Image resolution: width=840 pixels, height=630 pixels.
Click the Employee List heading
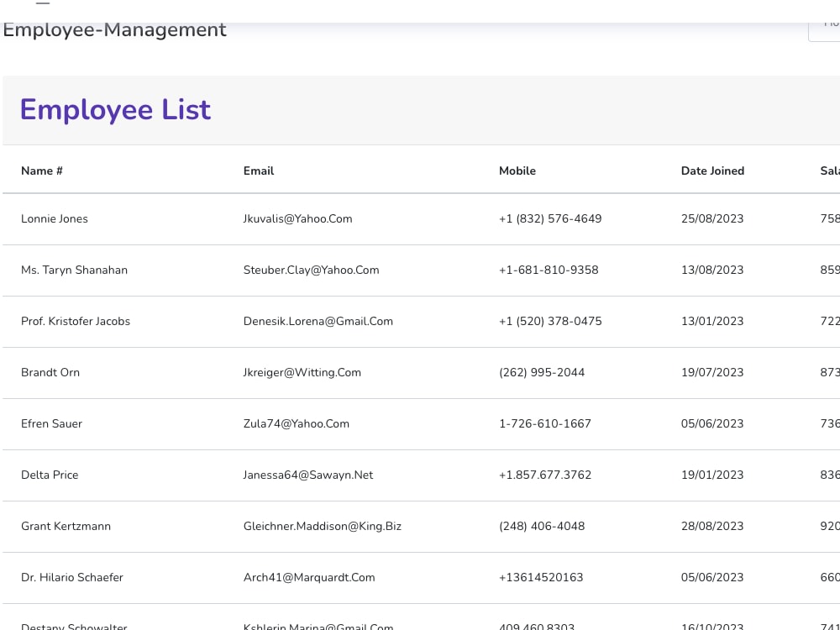click(115, 110)
